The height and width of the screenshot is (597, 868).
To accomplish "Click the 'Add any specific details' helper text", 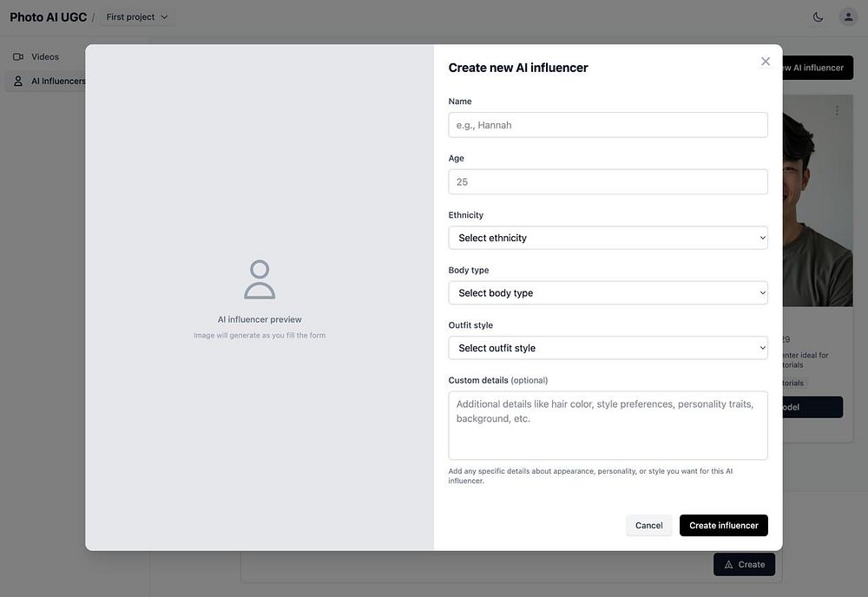I will click(x=590, y=476).
